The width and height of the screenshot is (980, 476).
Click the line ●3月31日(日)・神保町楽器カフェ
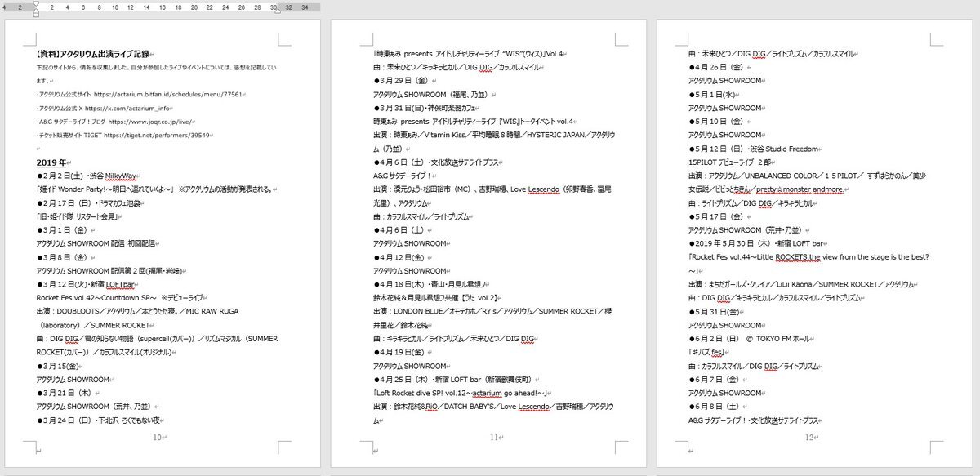tap(425, 108)
